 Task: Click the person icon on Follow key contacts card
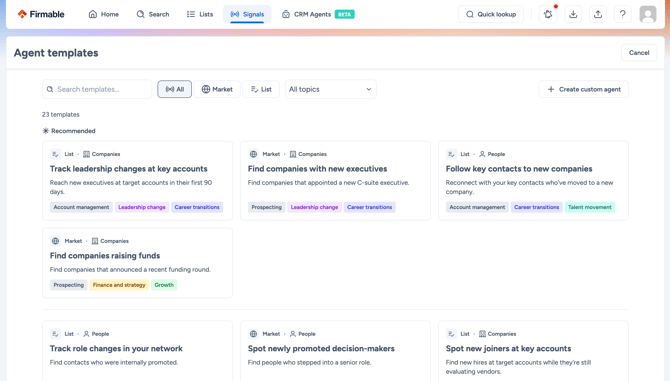tap(482, 154)
